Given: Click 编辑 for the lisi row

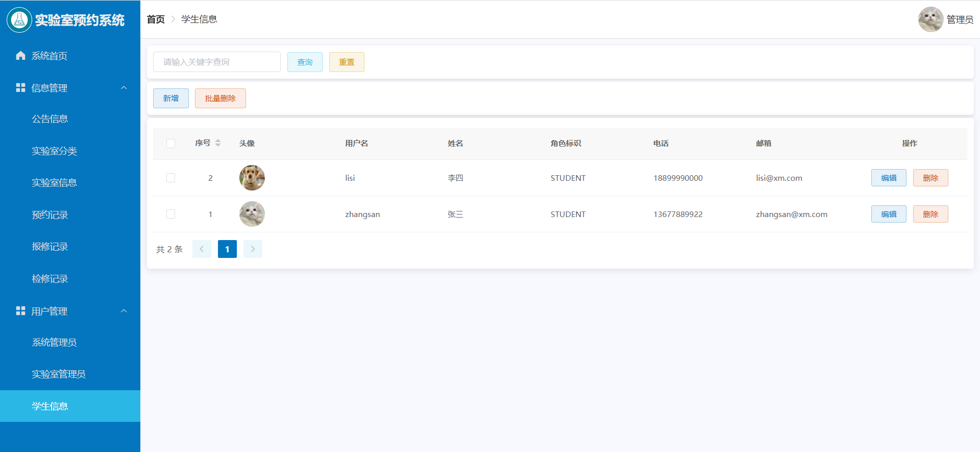Looking at the screenshot, I should [x=889, y=178].
